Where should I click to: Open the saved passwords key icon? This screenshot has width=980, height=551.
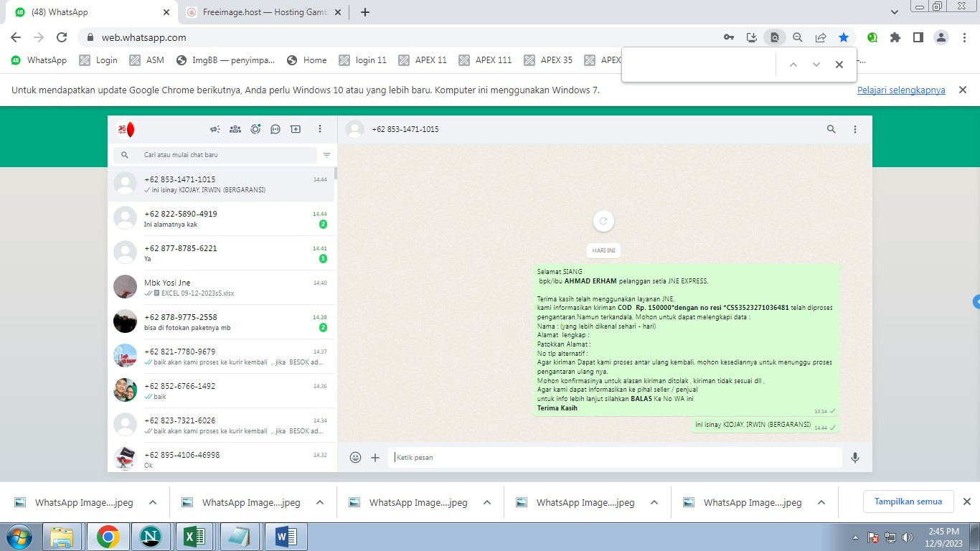729,37
